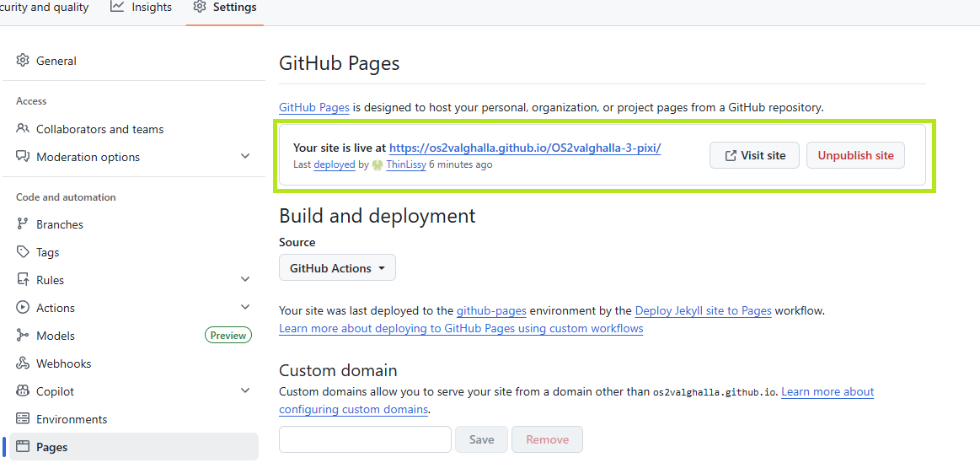Open the Insights tab

[142, 8]
